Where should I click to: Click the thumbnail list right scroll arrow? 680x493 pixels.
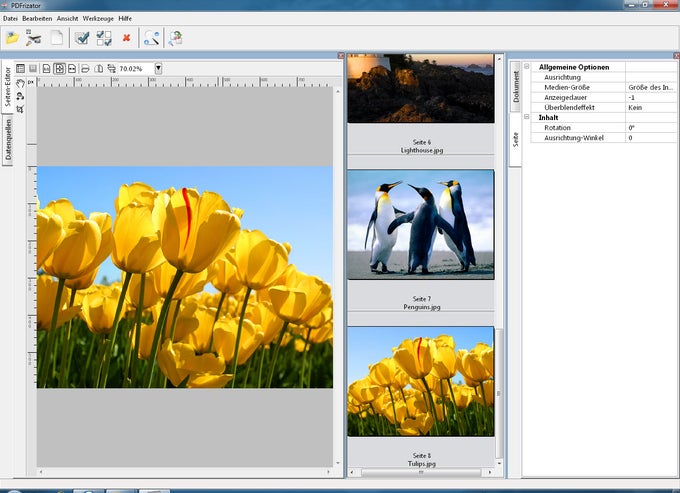click(490, 472)
